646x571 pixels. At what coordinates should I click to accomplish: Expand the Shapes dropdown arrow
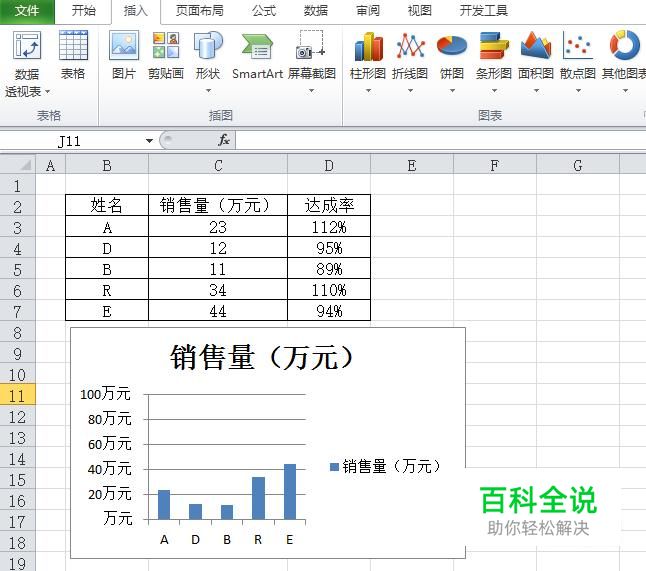208,90
